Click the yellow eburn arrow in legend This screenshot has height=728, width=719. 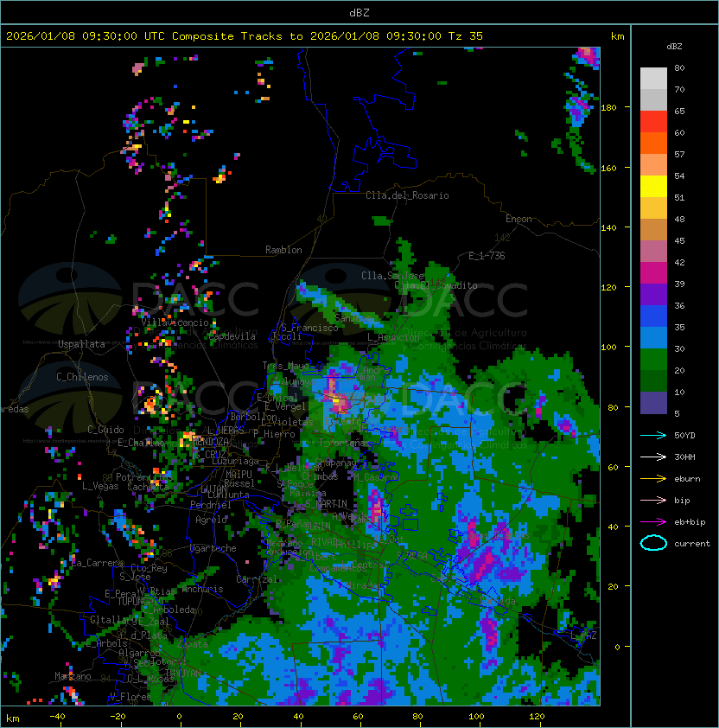pyautogui.click(x=653, y=479)
